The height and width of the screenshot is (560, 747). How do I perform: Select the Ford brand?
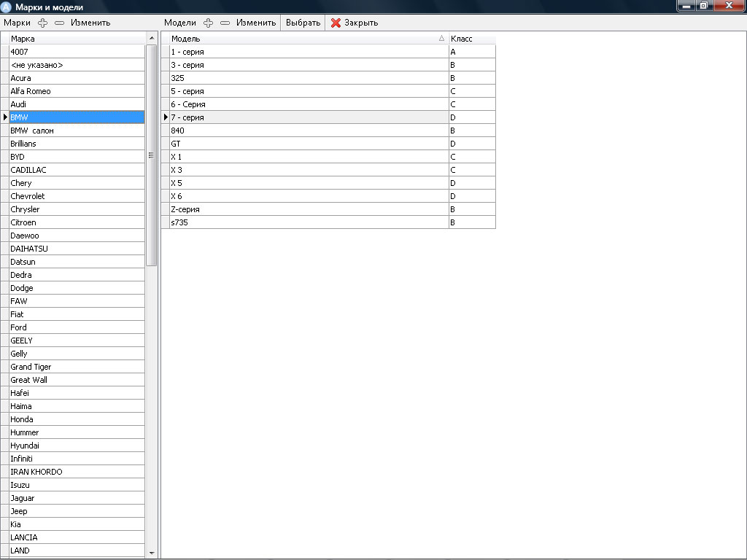click(x=77, y=327)
